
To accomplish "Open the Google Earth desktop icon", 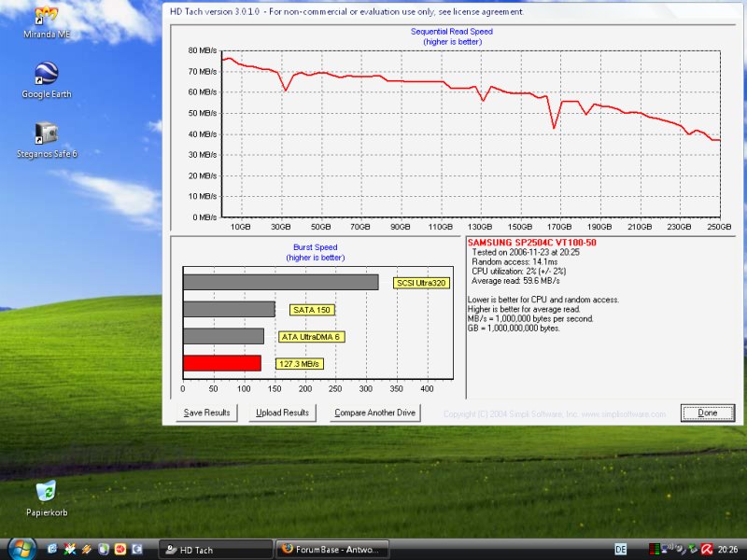I will tap(46, 80).
